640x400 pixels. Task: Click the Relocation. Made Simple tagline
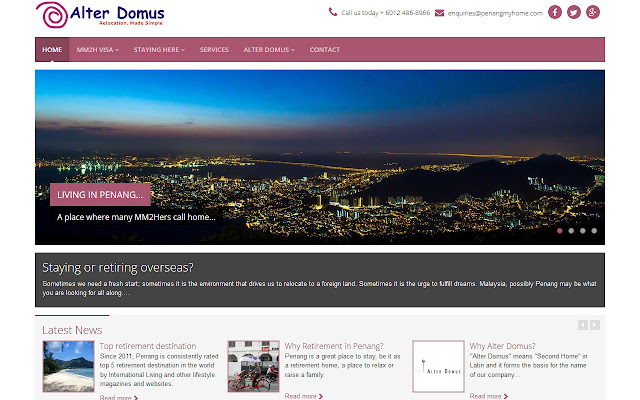pos(131,23)
